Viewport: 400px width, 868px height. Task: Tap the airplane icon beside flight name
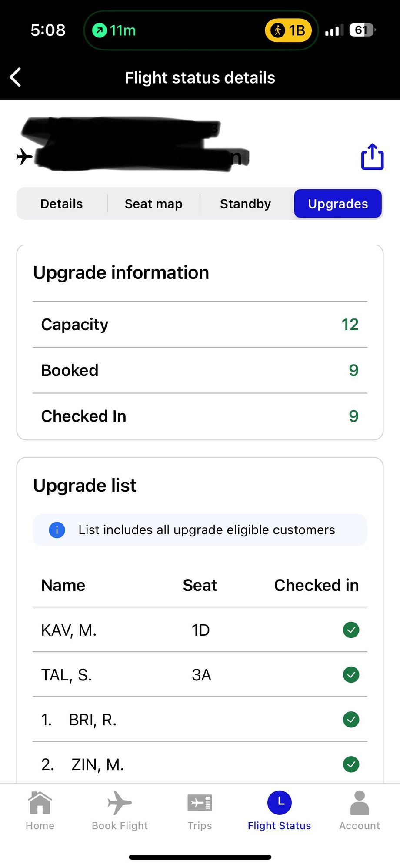click(24, 157)
